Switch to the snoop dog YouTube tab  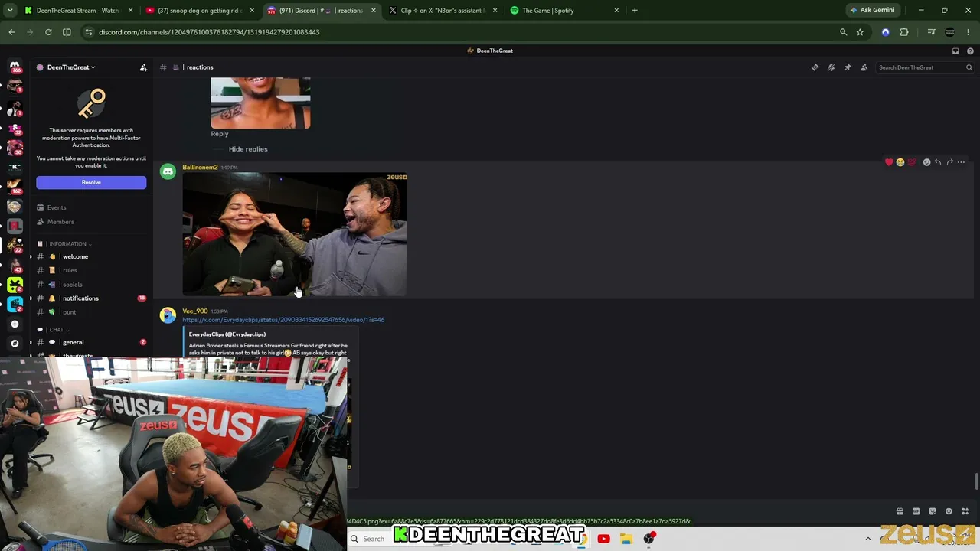click(x=201, y=11)
